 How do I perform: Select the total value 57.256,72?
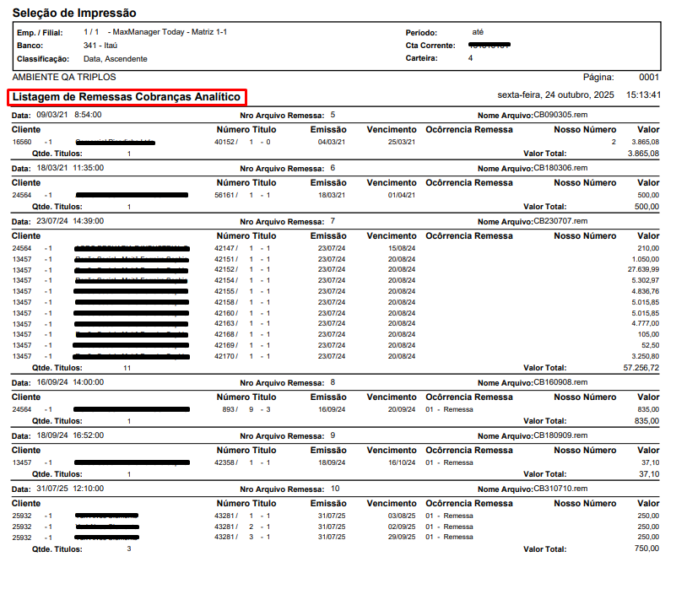641,368
